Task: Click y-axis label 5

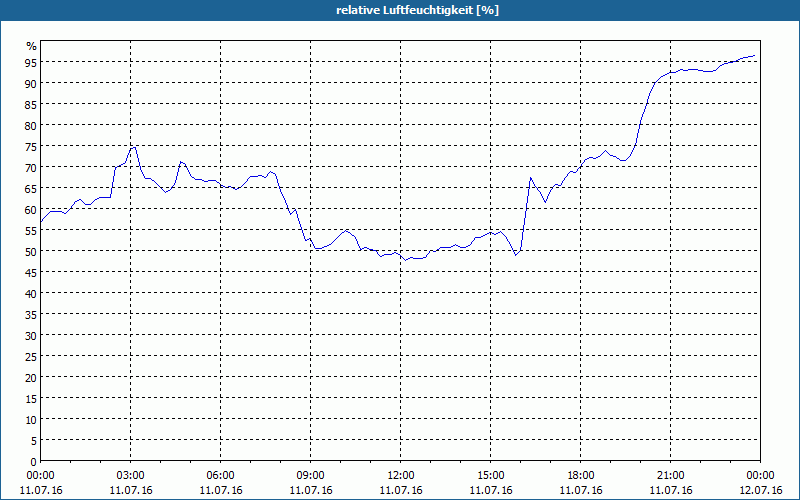Action: click(34, 441)
